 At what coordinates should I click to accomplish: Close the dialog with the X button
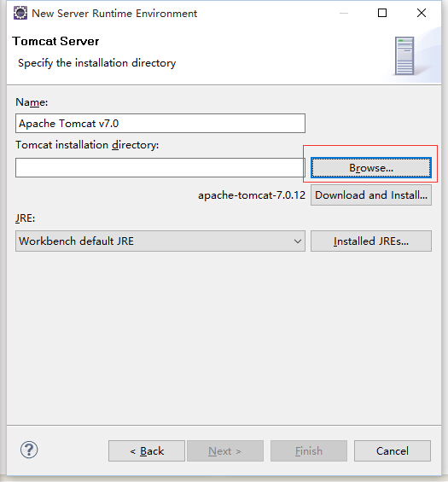coord(422,13)
